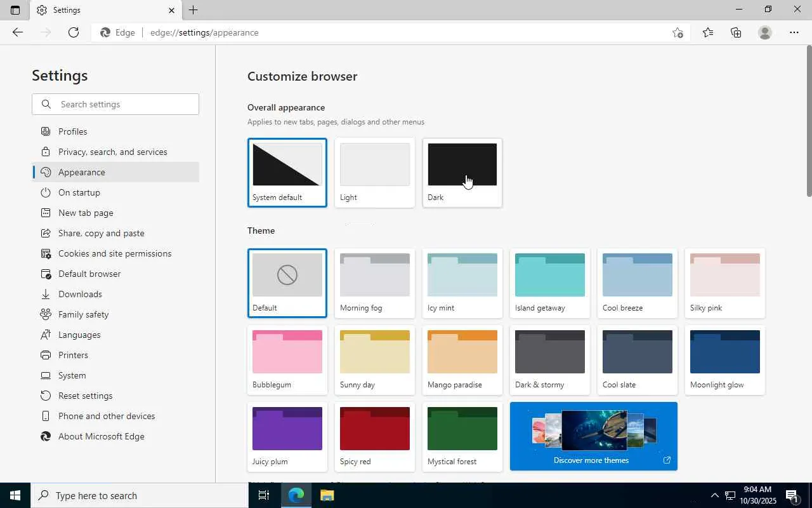The height and width of the screenshot is (508, 812).
Task: Click the browser Back arrow
Action: [18, 32]
